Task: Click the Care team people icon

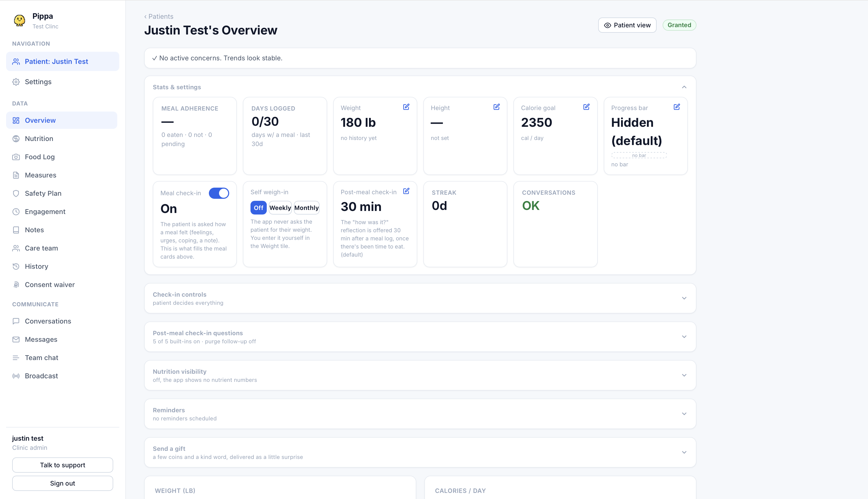Action: coord(16,248)
